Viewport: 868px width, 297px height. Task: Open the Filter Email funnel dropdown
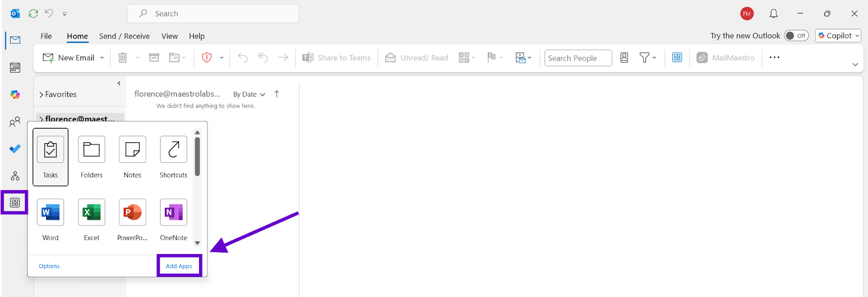point(648,58)
